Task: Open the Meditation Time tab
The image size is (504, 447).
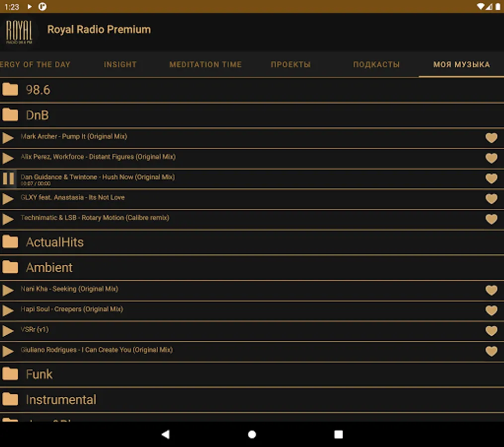Action: 206,65
